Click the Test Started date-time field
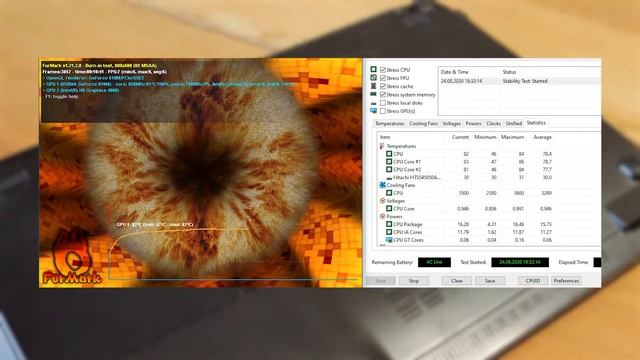The height and width of the screenshot is (360, 640). [520, 262]
